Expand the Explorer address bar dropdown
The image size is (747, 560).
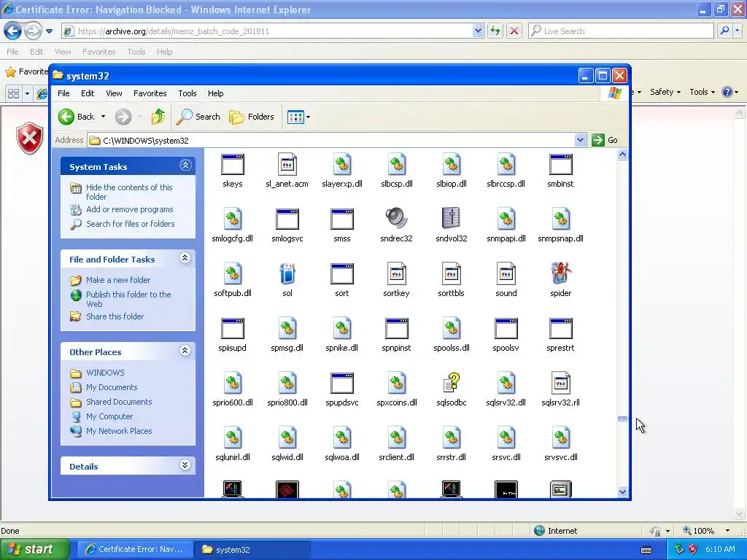(x=580, y=140)
